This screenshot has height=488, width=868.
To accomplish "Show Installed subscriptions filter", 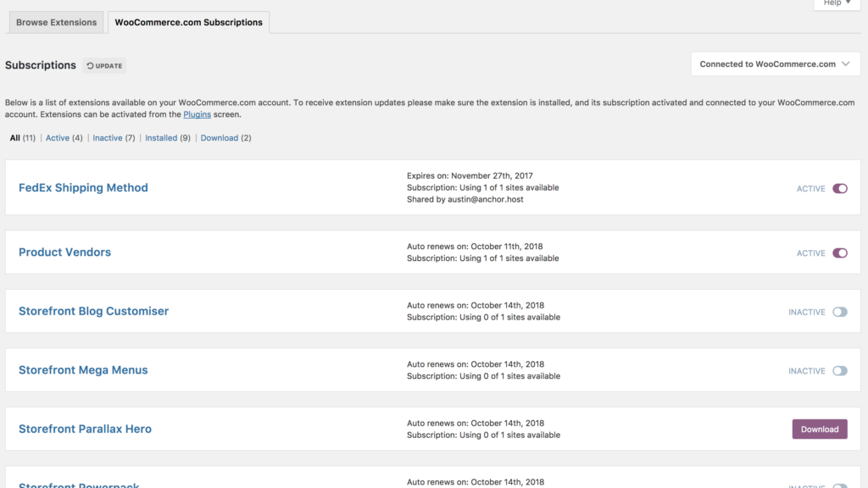I will (x=161, y=138).
